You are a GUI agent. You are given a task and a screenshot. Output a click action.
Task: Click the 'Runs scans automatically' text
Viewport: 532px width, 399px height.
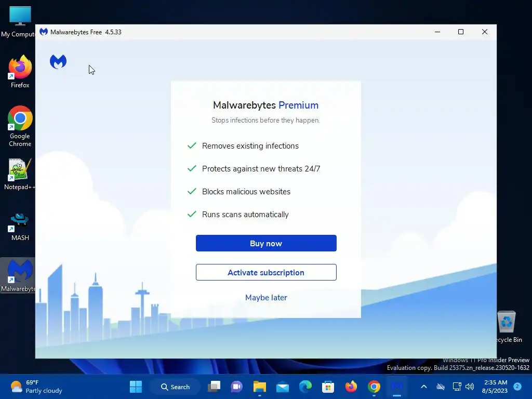pyautogui.click(x=245, y=215)
